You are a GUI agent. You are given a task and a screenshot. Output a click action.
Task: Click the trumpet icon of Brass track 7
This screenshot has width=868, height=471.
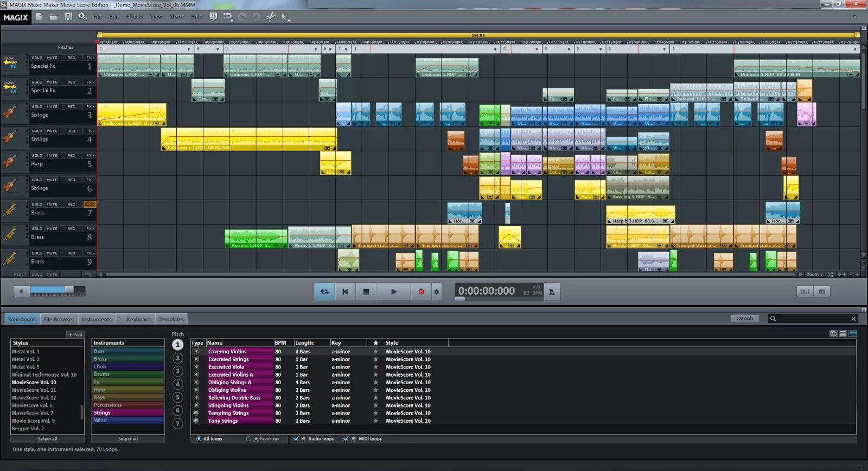[10, 209]
